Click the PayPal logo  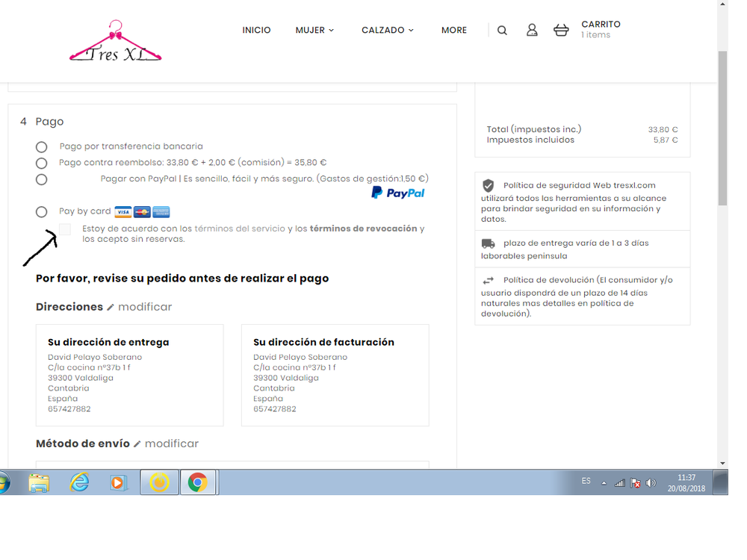point(397,192)
